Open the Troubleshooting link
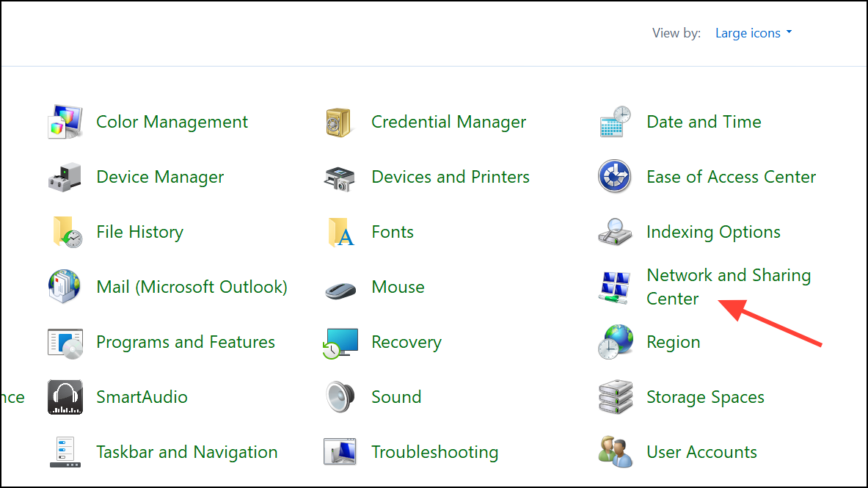Screen dimensions: 868x488 point(434,452)
